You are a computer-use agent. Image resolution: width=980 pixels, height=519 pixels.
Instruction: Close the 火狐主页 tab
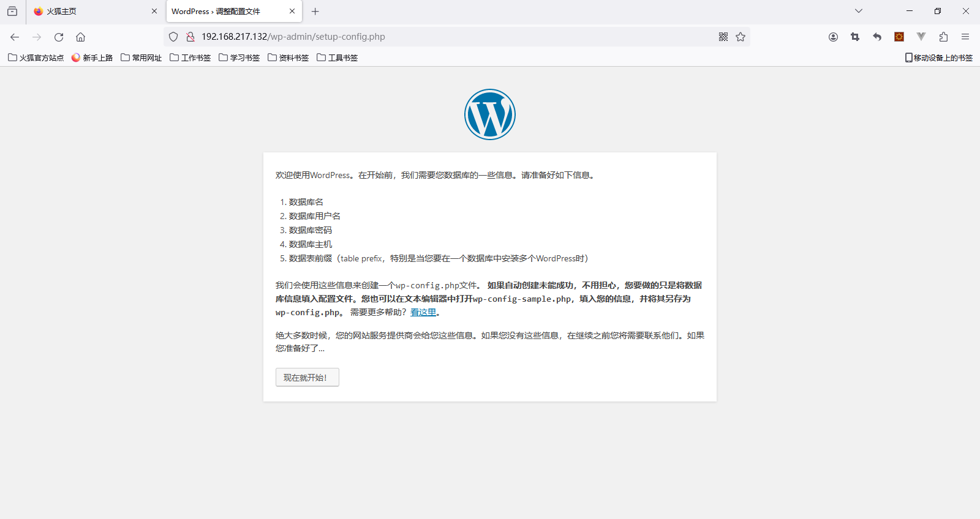[154, 11]
